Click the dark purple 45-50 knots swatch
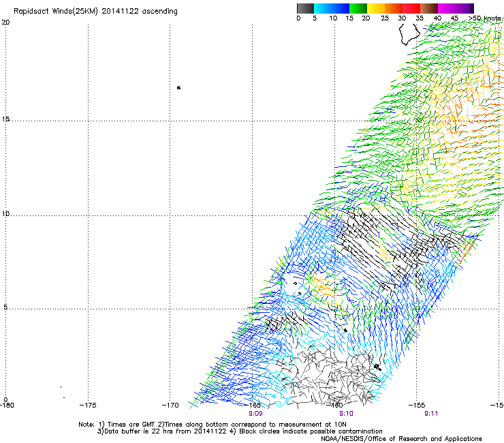 464,8
